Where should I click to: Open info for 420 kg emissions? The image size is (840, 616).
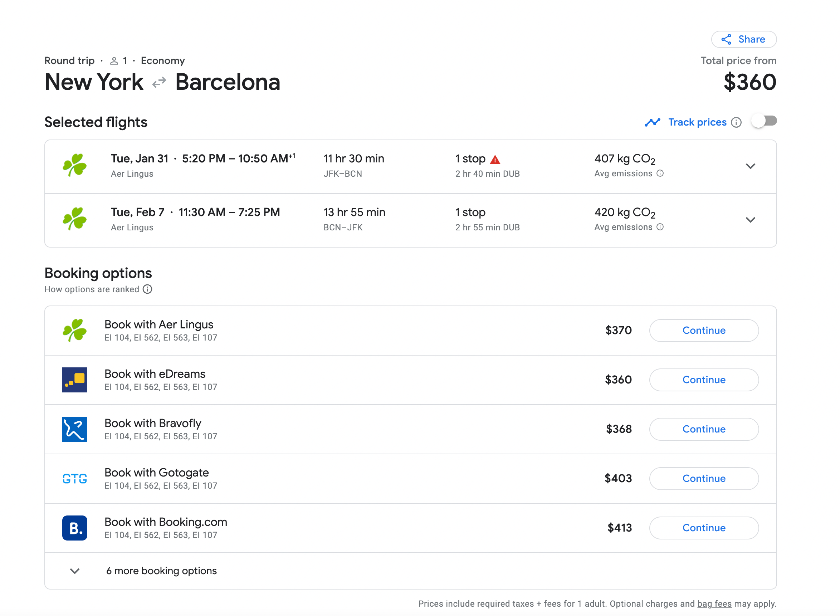[x=660, y=227]
